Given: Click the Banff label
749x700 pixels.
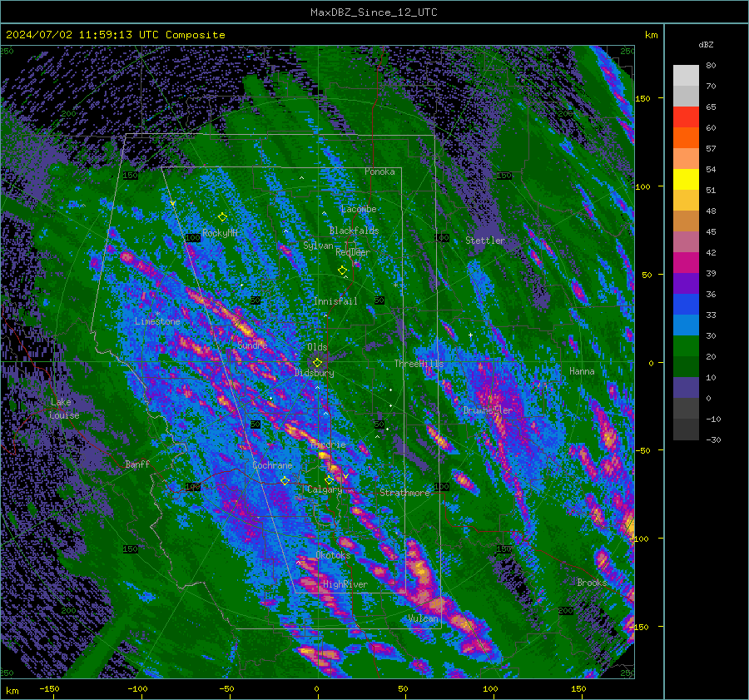Looking at the screenshot, I should pyautogui.click(x=137, y=464).
